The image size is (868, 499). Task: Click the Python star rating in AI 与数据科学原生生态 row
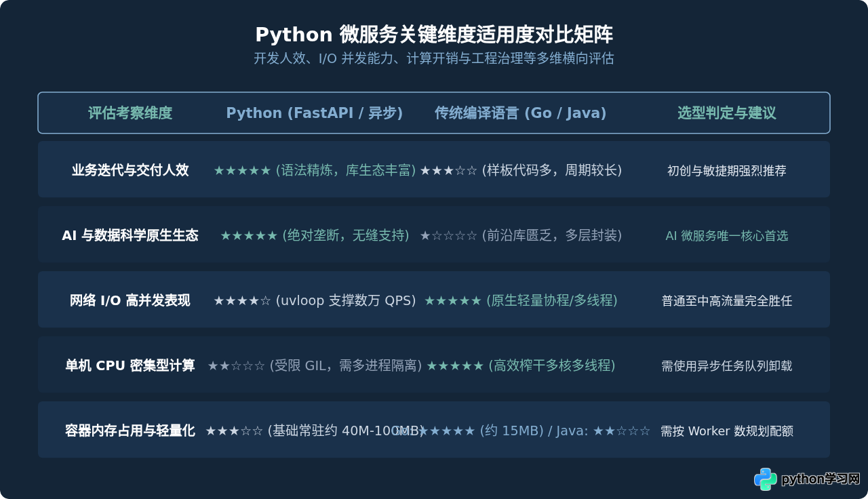click(x=249, y=236)
